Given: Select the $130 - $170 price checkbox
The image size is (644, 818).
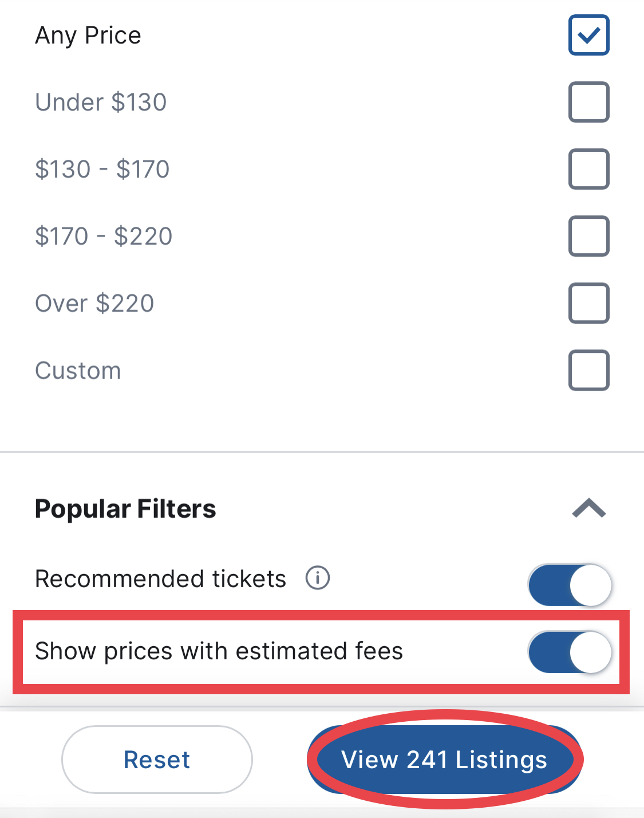Looking at the screenshot, I should click(x=588, y=170).
